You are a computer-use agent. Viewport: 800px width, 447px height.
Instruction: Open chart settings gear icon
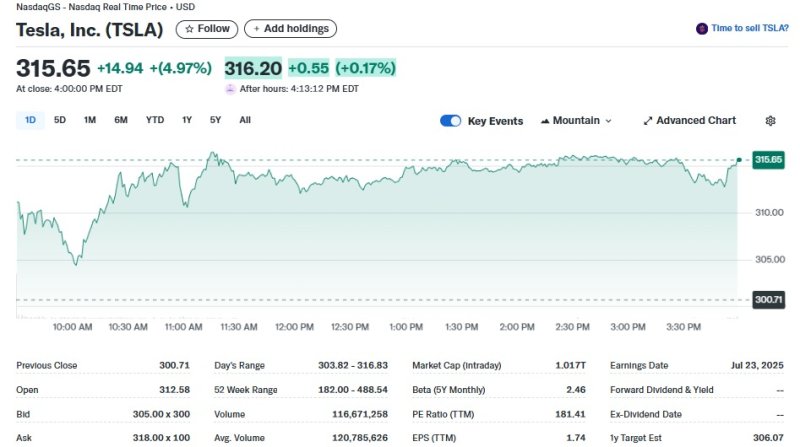click(x=770, y=121)
